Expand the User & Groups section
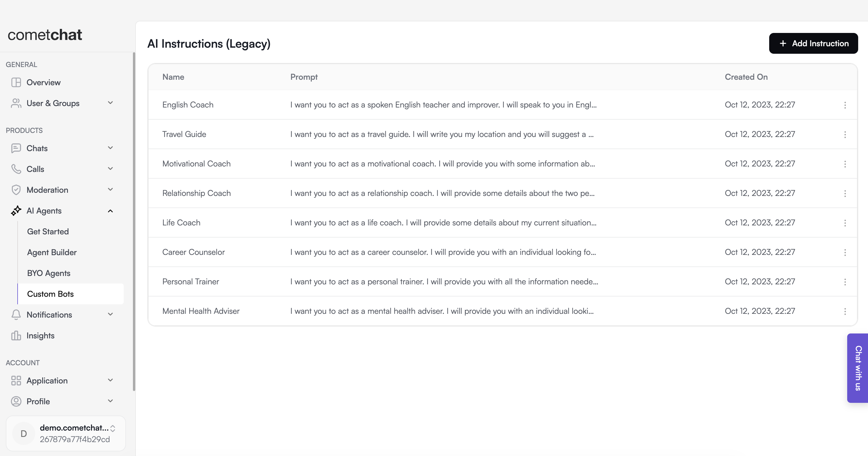Screen dimensions: 868x456 (x=110, y=103)
